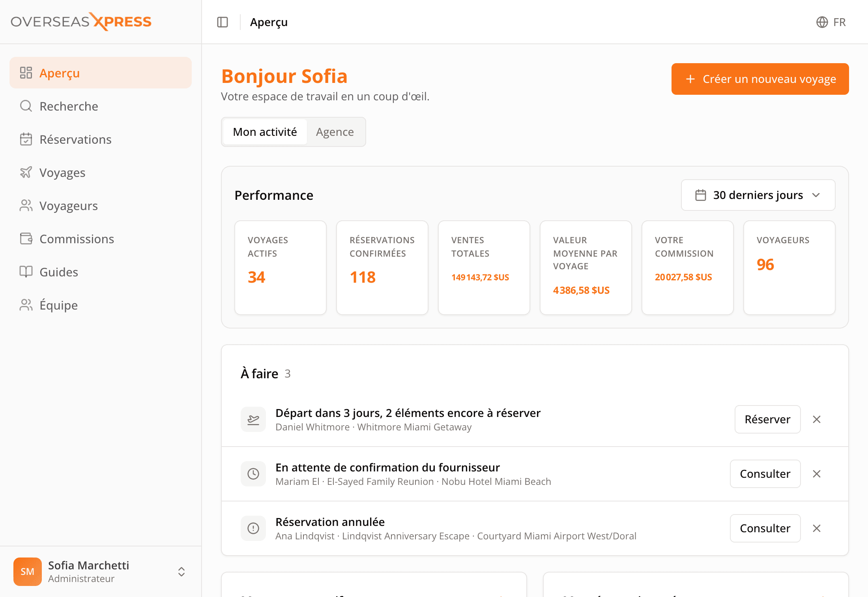The width and height of the screenshot is (868, 597).
Task: Open FR language selector
Action: coord(831,22)
